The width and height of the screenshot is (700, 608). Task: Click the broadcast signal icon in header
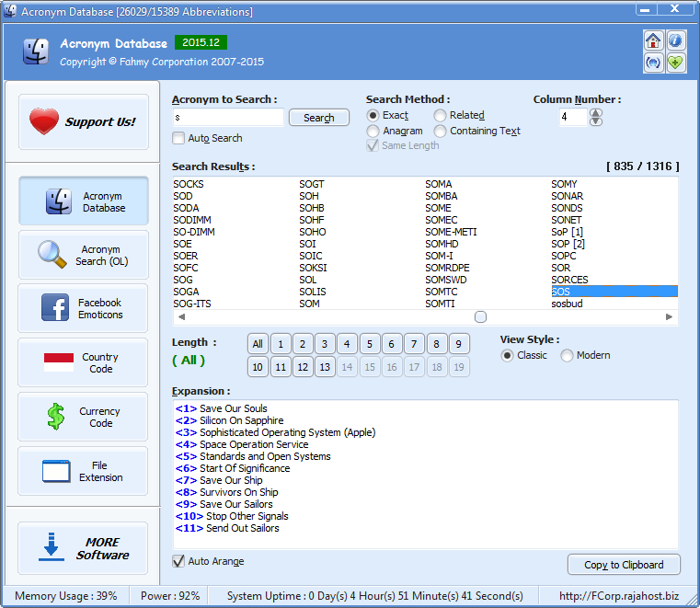tap(653, 63)
